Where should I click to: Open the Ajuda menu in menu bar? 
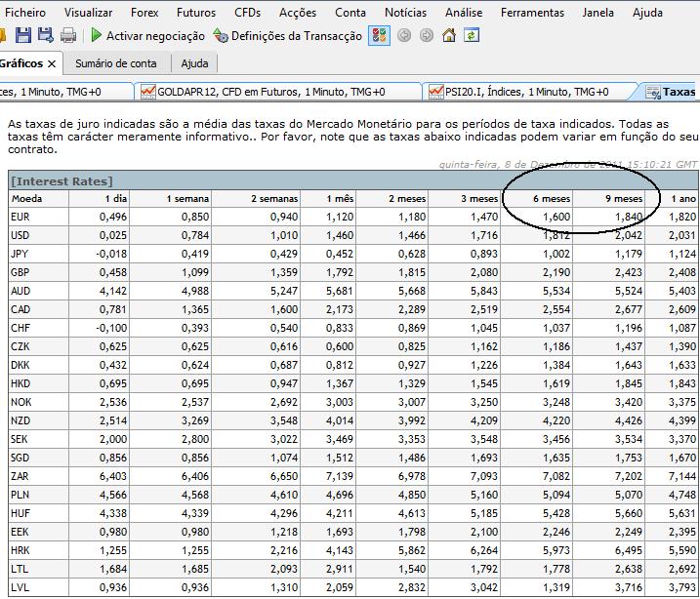coord(647,13)
